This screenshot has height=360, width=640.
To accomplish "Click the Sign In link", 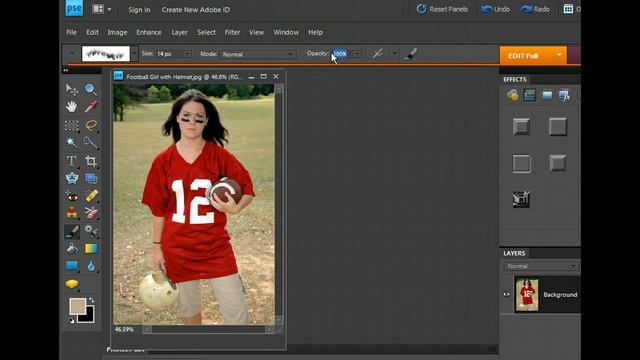I will 139,10.
